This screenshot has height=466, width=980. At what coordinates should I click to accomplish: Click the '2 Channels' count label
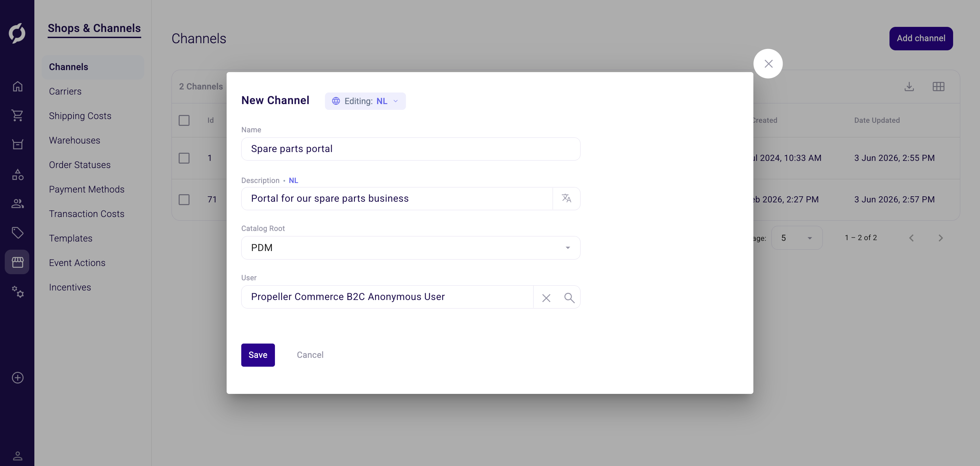[201, 87]
